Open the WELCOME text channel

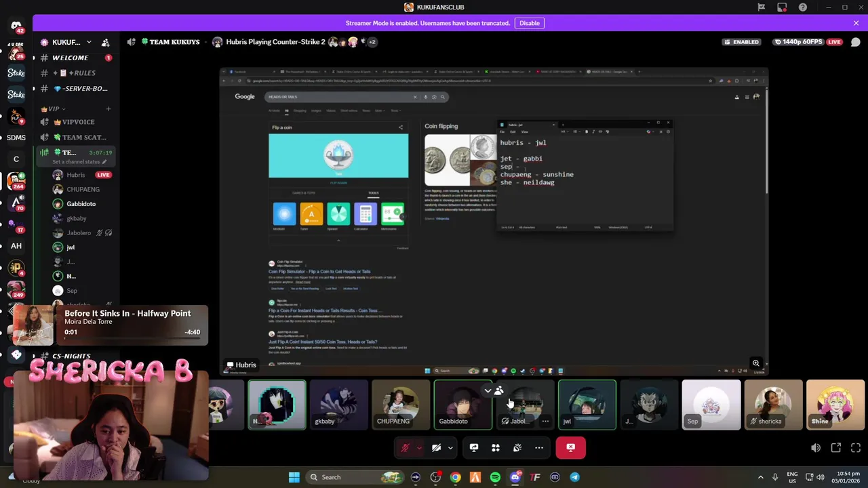[x=75, y=58]
